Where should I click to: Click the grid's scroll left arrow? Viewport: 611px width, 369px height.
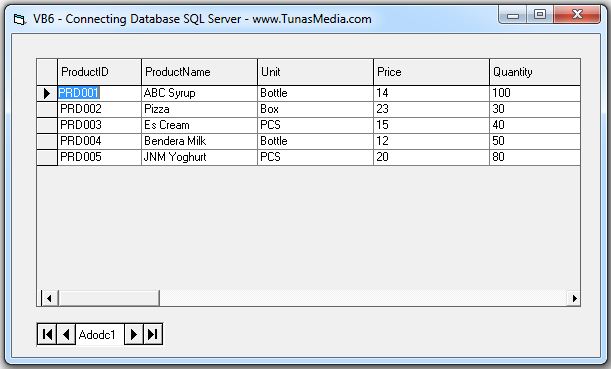coord(49,298)
